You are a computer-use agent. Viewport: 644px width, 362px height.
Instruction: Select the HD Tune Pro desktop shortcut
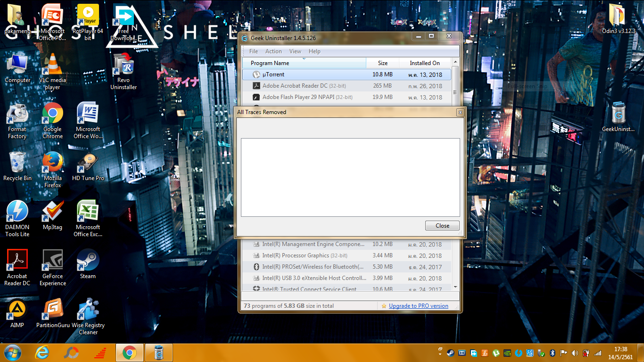point(88,167)
